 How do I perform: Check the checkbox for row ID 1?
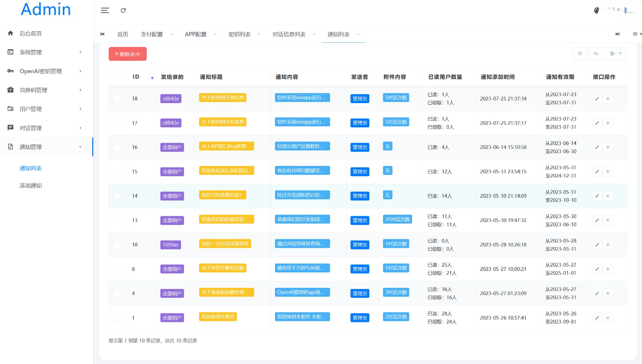117,318
